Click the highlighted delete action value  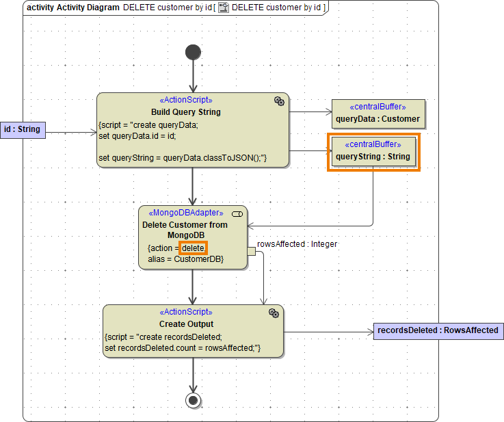coord(193,248)
